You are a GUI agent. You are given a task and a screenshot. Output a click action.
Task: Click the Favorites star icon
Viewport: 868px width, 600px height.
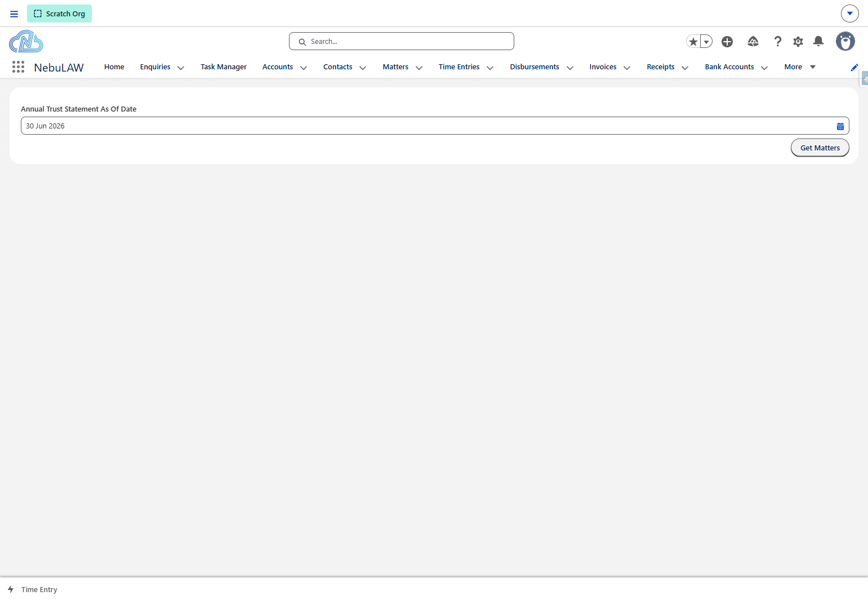pos(693,42)
